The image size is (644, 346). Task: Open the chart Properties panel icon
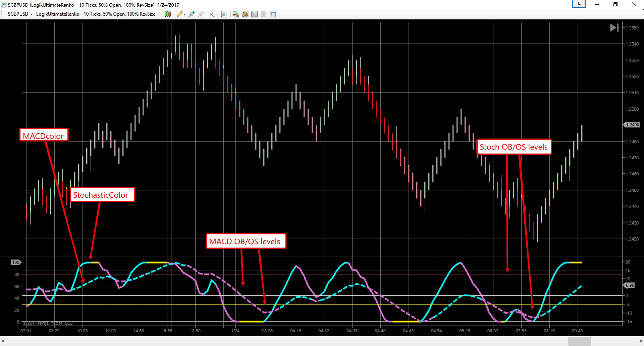pos(273,14)
